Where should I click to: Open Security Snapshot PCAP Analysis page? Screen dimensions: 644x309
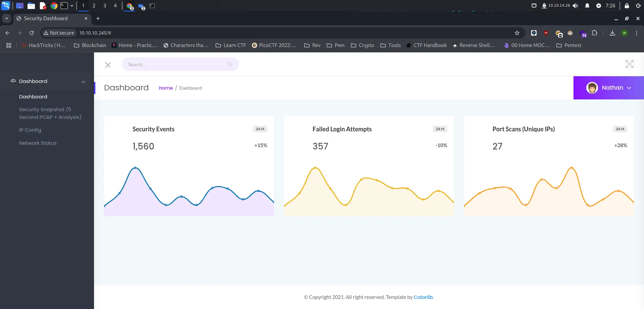coord(50,113)
